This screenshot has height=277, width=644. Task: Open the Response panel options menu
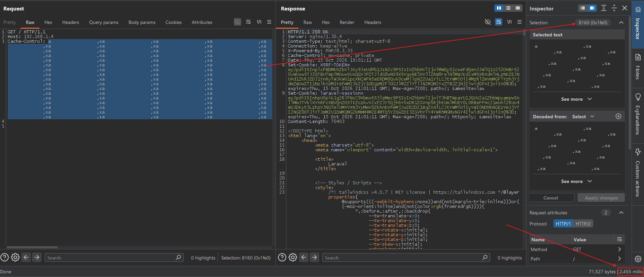click(520, 22)
